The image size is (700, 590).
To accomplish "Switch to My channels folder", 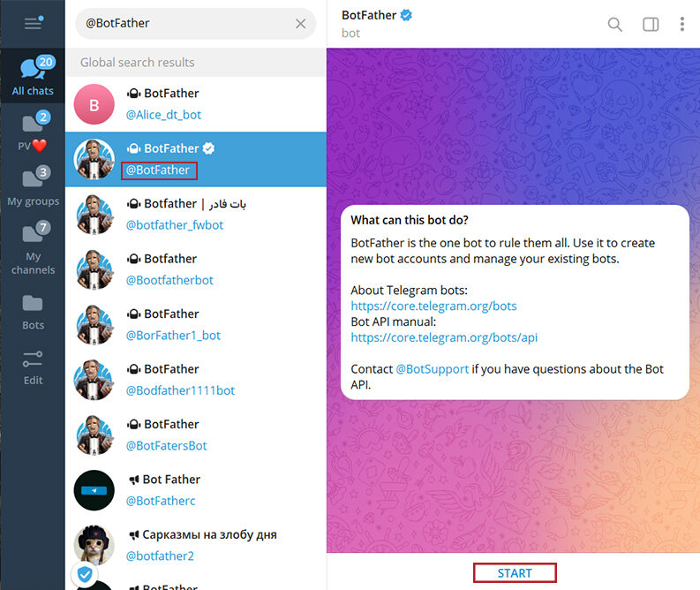I will coord(33,249).
